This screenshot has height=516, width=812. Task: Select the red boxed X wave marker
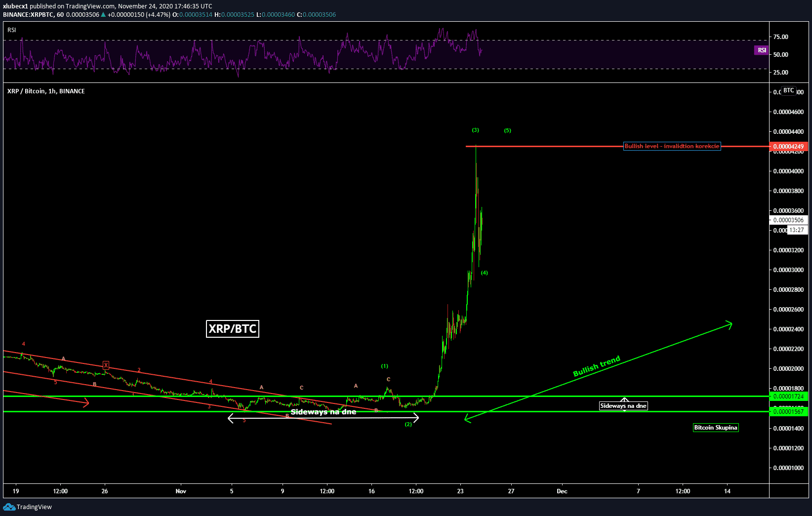tap(106, 365)
